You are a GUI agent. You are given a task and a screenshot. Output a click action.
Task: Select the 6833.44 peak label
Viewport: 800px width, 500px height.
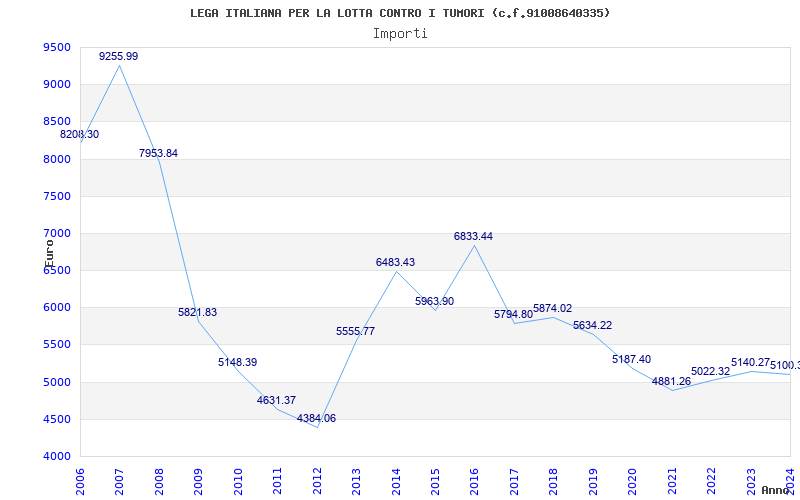click(x=473, y=236)
